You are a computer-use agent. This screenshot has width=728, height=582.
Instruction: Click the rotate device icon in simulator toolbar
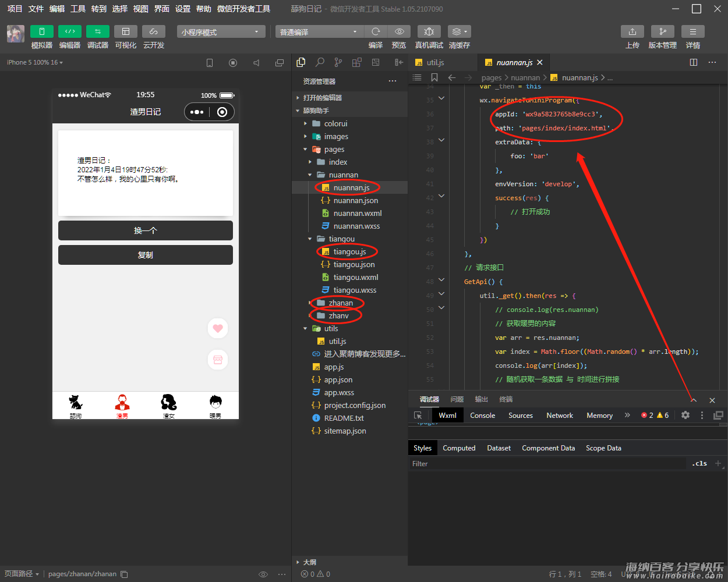click(210, 63)
